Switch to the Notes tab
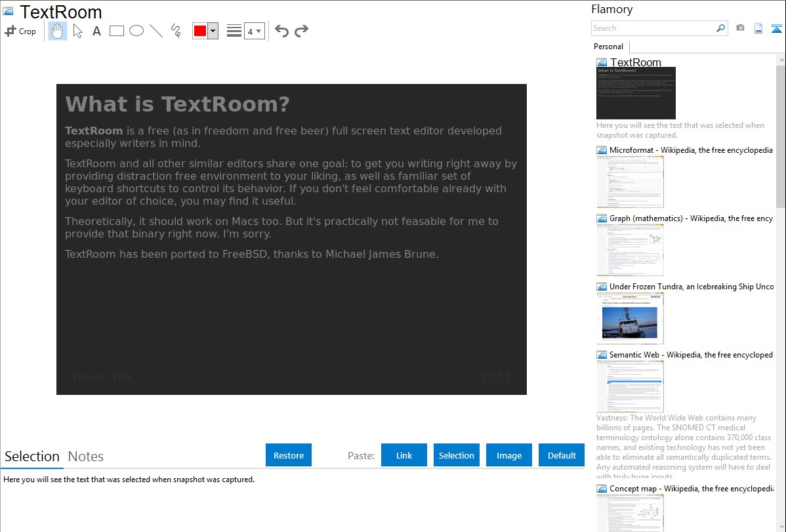 [x=86, y=457]
